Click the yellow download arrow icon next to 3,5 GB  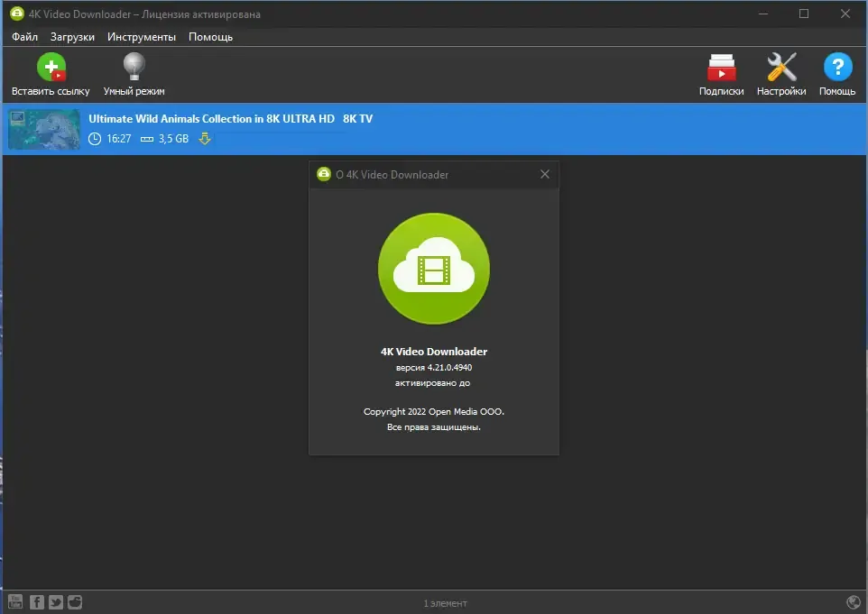tap(205, 138)
